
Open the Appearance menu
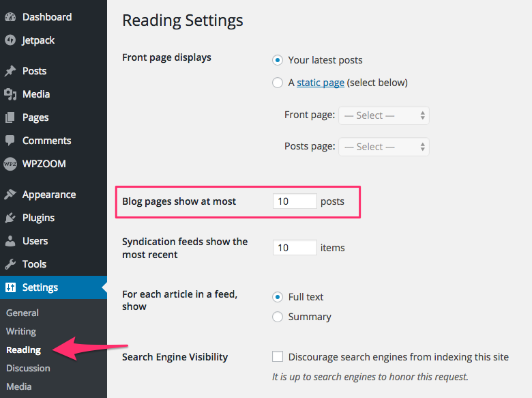click(x=48, y=195)
